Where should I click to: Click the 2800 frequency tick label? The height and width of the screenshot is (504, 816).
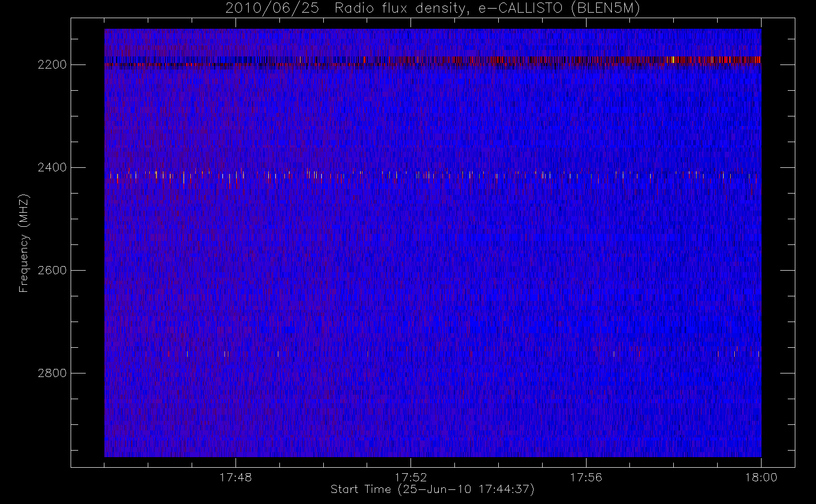[52, 373]
